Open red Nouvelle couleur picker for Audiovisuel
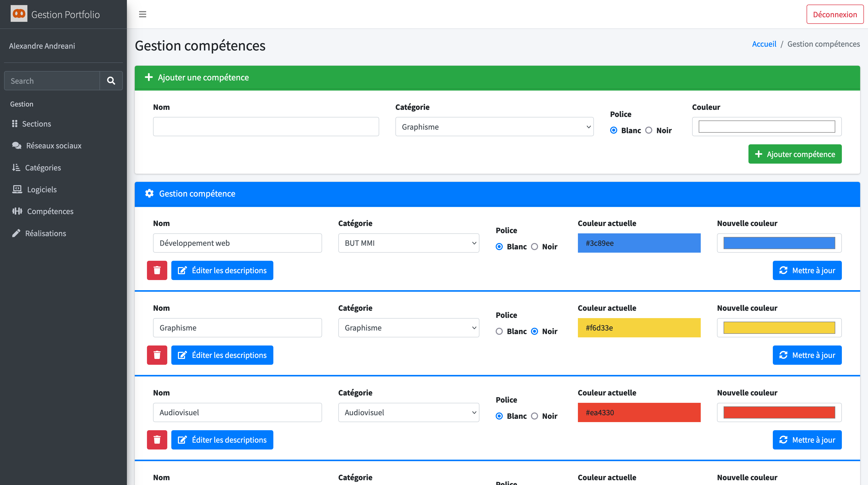The image size is (868, 485). click(779, 413)
